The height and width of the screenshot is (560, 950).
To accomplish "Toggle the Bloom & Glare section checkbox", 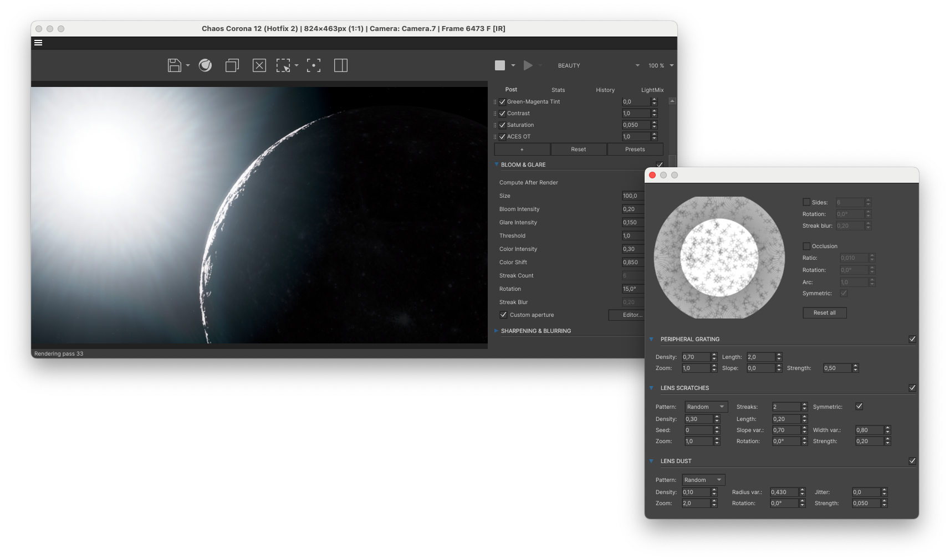I will [x=660, y=165].
